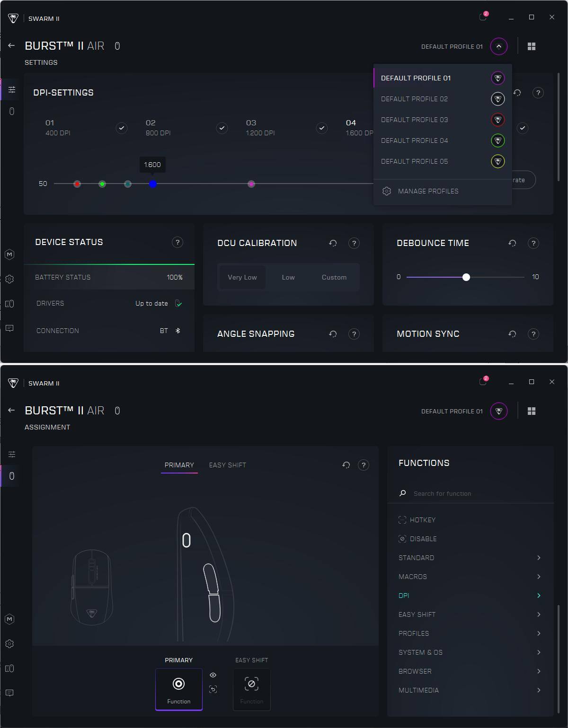Click the gear icon beside Manage Profiles
This screenshot has height=728, width=568.
[x=387, y=191]
